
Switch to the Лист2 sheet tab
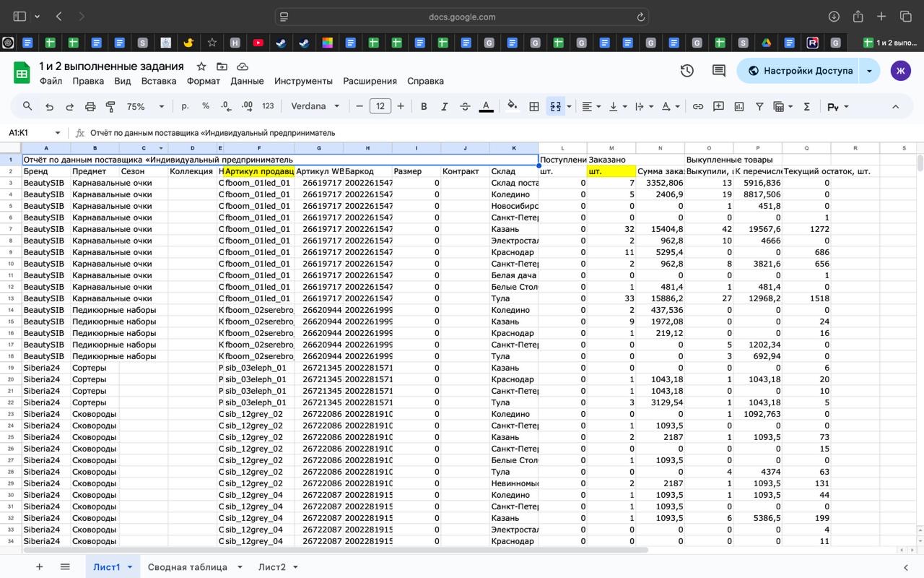[x=272, y=567]
